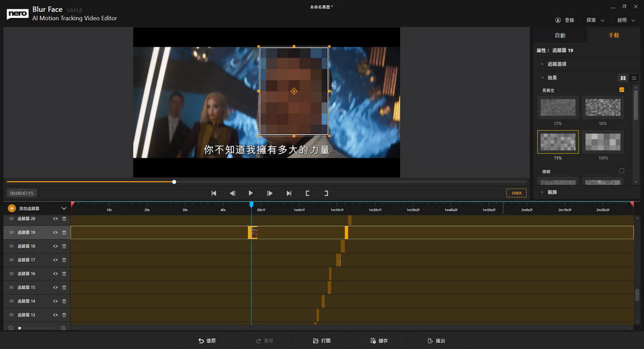Image resolution: width=644 pixels, height=349 pixels.
Task: Step forward one frame
Action: [269, 193]
